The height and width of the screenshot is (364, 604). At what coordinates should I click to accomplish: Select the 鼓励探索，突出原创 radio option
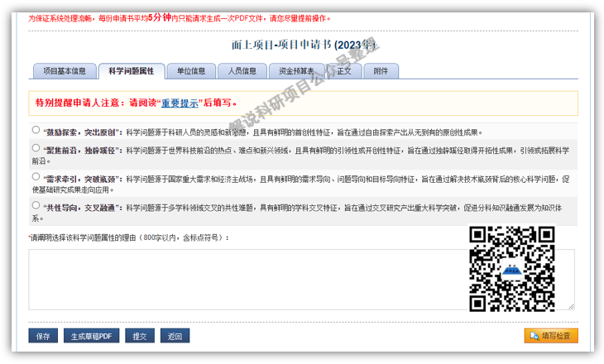(36, 130)
